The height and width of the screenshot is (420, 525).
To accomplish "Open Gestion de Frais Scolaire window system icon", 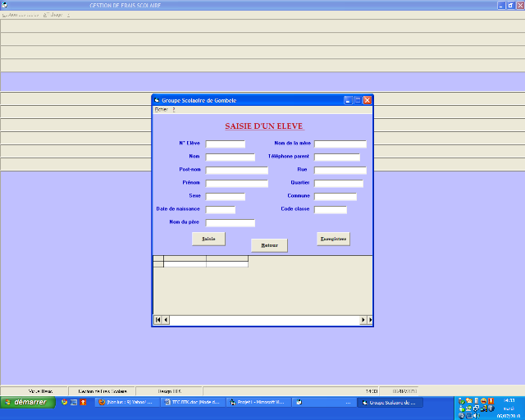I will (4, 6).
